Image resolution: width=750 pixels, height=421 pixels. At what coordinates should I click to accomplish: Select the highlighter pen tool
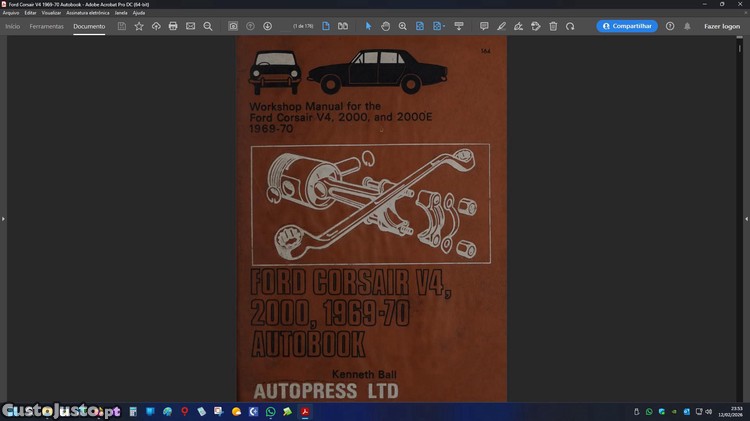point(501,26)
